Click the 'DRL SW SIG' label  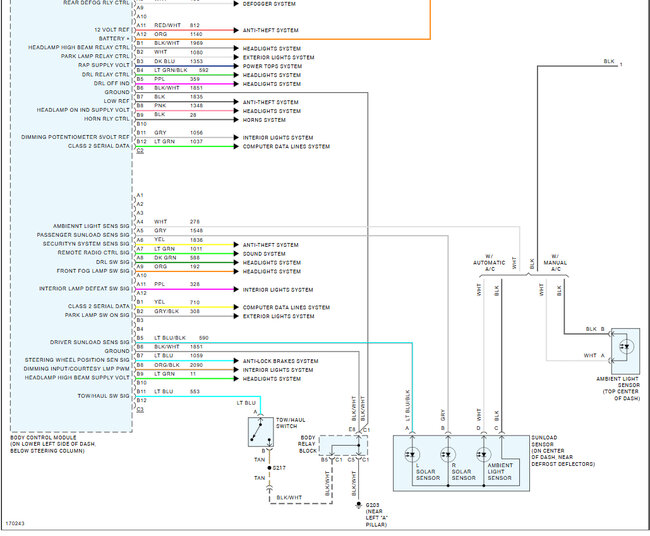coord(113,262)
